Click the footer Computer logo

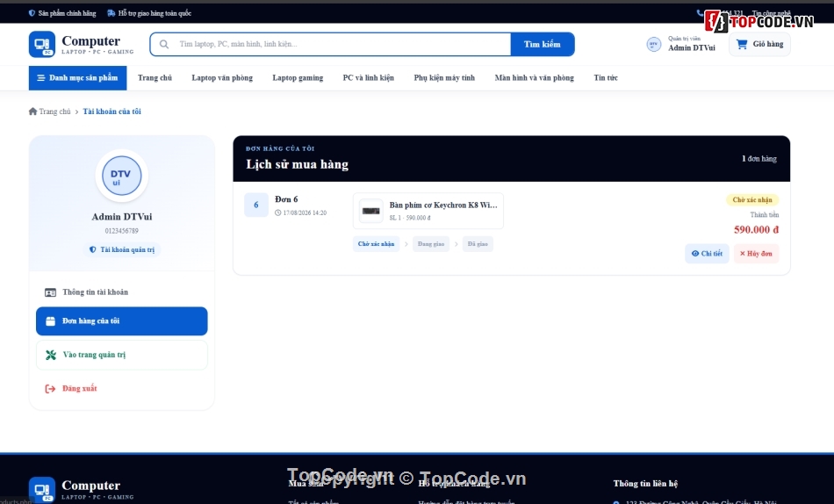tap(42, 490)
